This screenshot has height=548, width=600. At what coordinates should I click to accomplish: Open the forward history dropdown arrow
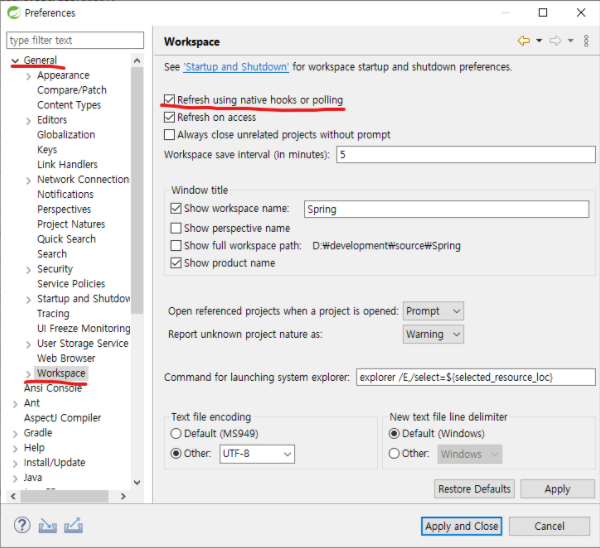pos(571,41)
